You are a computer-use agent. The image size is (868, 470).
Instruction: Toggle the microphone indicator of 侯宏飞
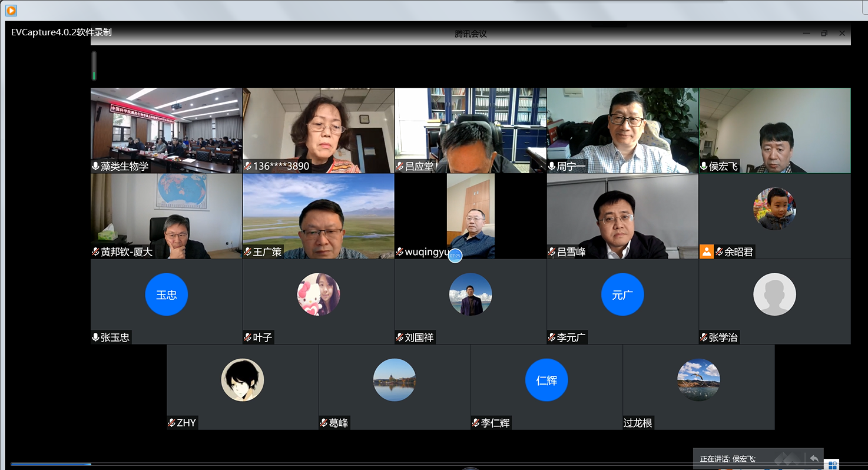click(x=704, y=167)
